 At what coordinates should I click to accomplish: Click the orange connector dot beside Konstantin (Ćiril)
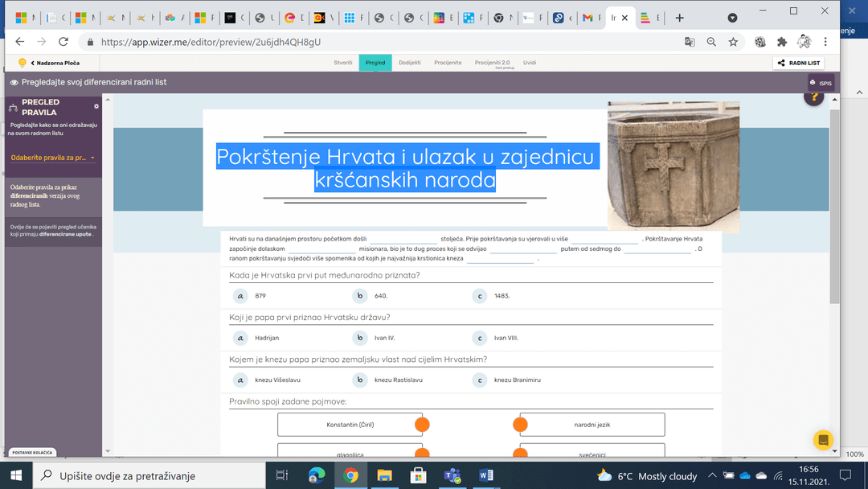click(422, 425)
